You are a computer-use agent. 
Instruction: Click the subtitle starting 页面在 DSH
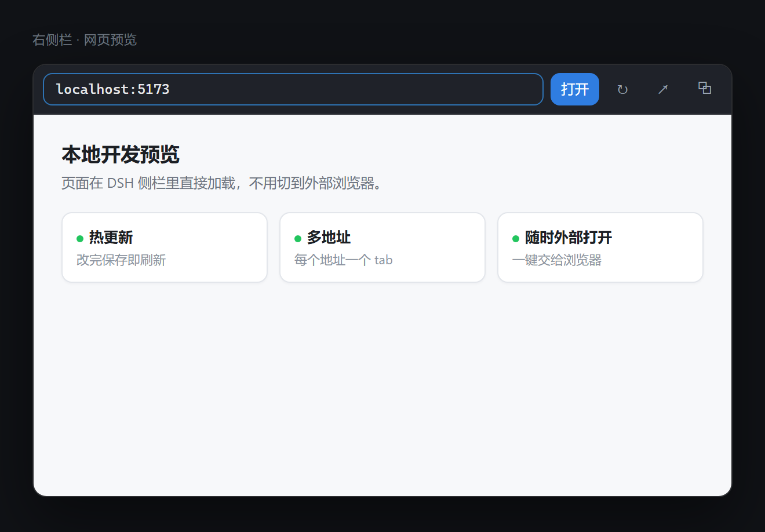pos(222,183)
